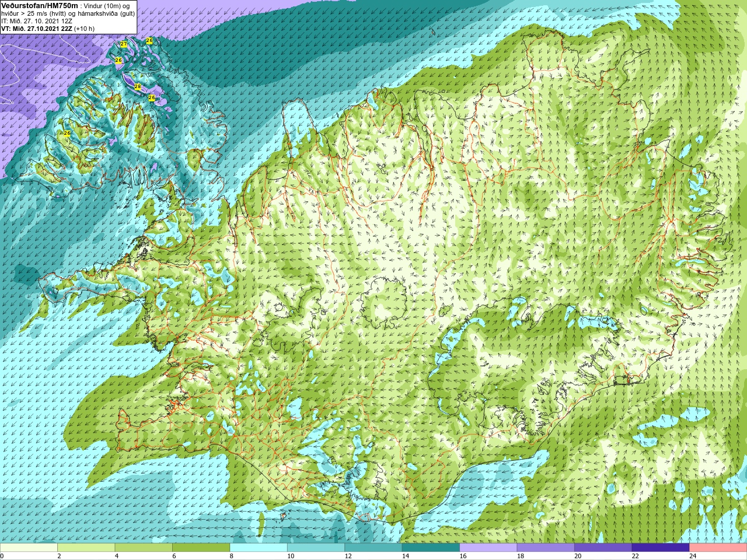Click the scale tick label 4
The height and width of the screenshot is (560, 747).
pos(116,556)
